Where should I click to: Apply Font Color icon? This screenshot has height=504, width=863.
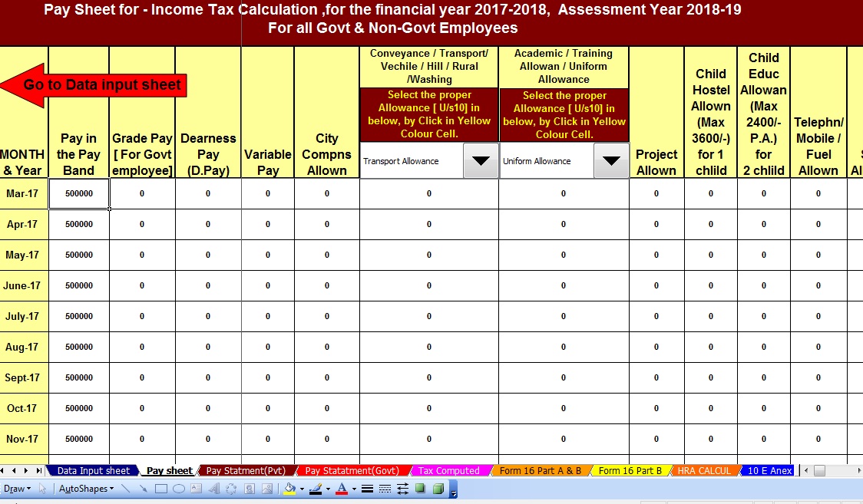pos(342,489)
